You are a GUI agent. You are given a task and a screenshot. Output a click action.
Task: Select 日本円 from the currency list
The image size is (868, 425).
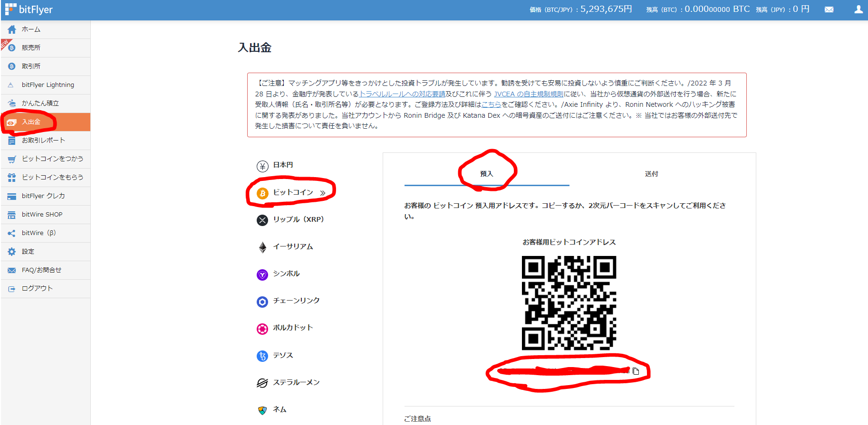tap(283, 165)
